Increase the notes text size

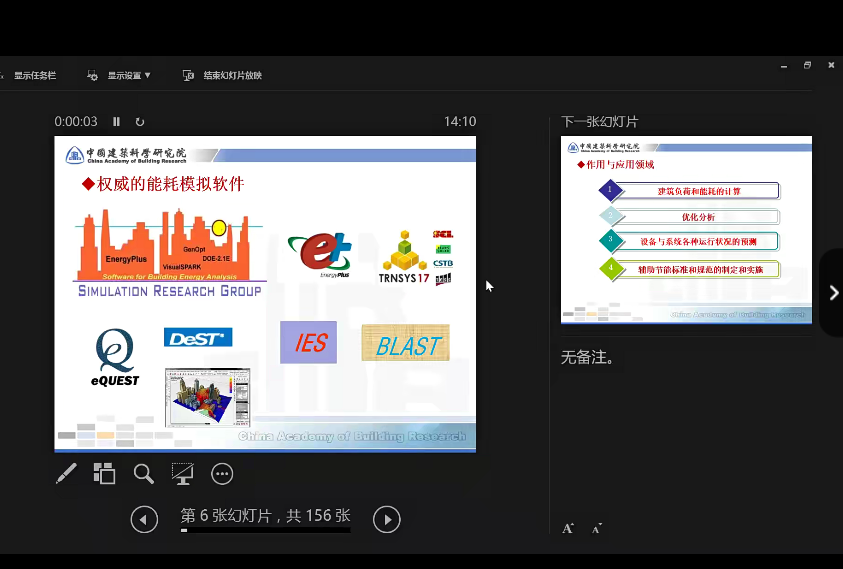point(568,529)
